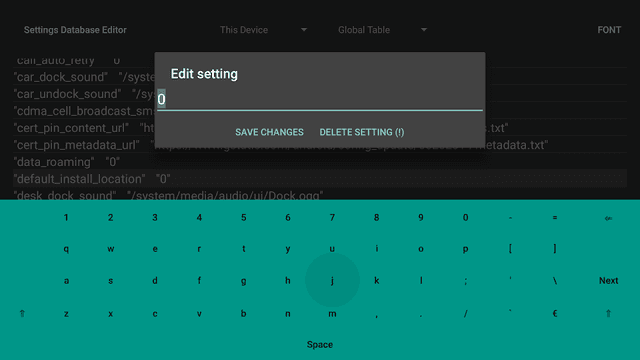
Task: Tap the t key
Action: pyautogui.click(x=244, y=249)
